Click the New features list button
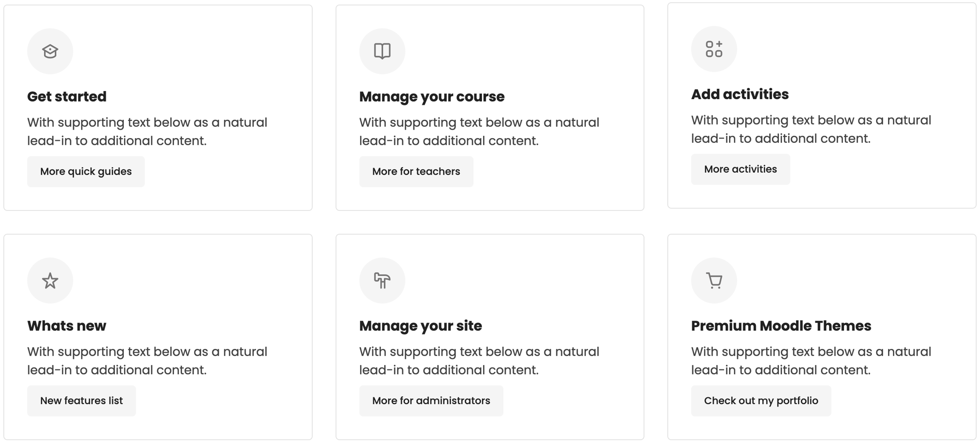 (81, 401)
